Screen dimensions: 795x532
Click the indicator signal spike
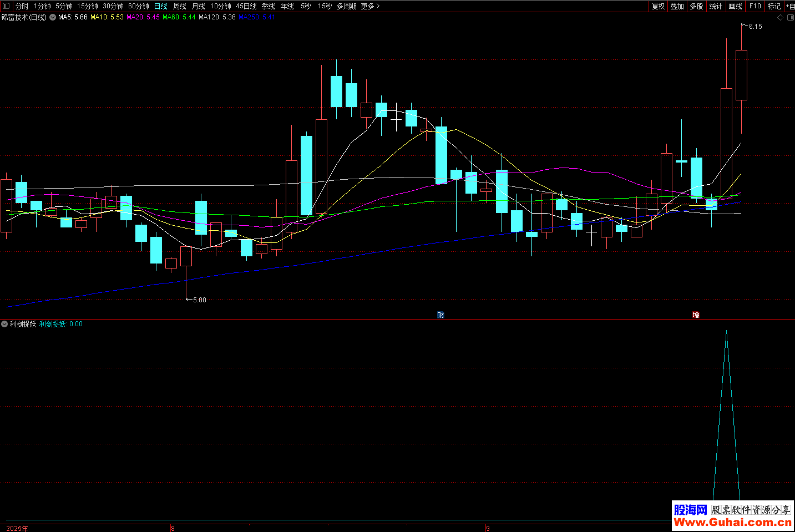pyautogui.click(x=726, y=416)
